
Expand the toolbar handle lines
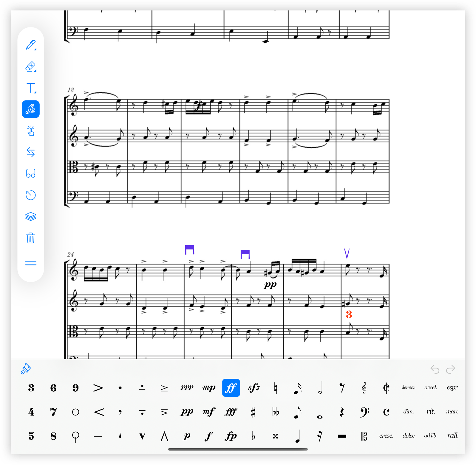31,263
